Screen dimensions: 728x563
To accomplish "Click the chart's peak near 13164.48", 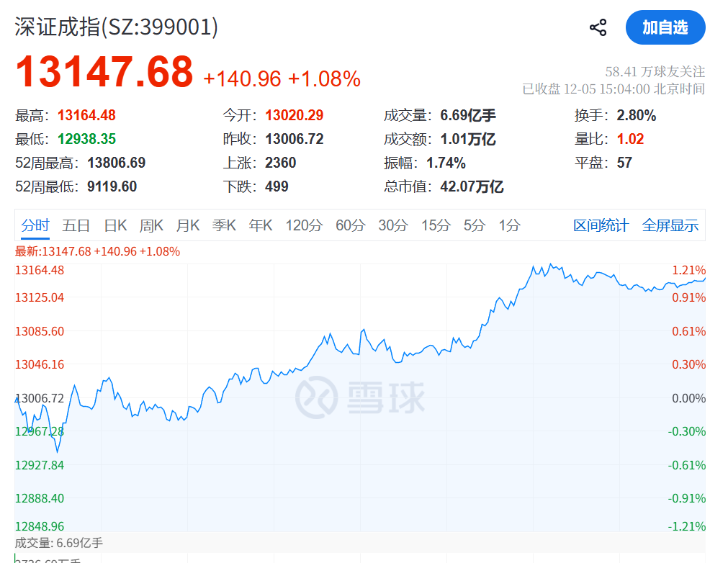I will (x=550, y=265).
